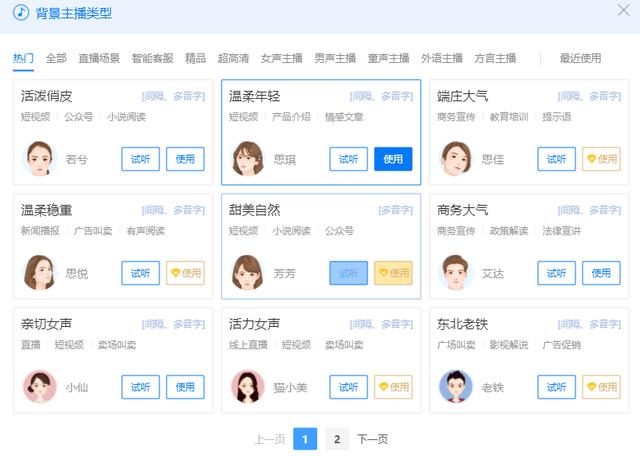Preview 思琪 voice with 试听
The height and width of the screenshot is (456, 640).
click(x=349, y=159)
